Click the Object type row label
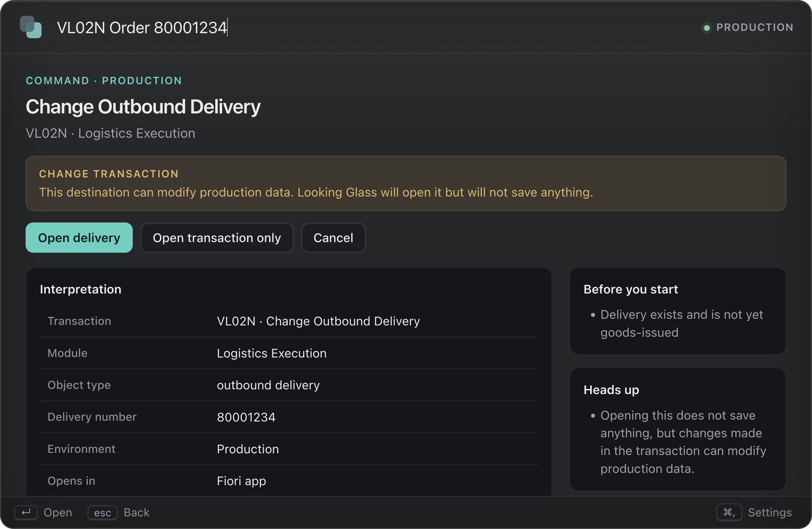The width and height of the screenshot is (812, 529). tap(79, 385)
